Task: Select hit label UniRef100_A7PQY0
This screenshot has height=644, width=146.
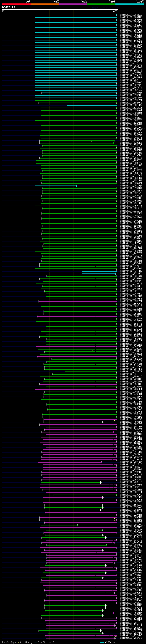Action: (131, 65)
